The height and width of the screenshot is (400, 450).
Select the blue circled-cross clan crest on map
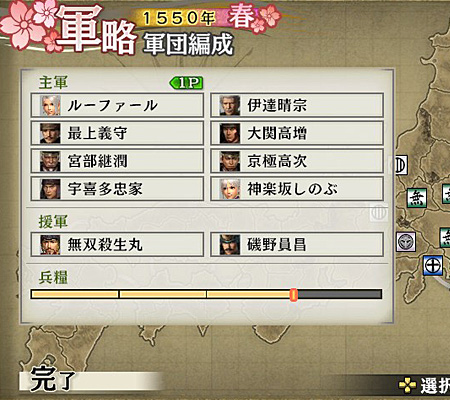433,266
